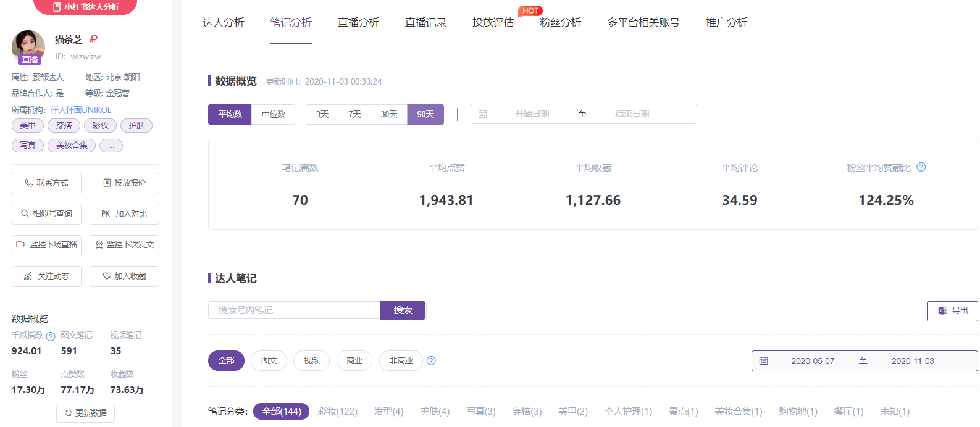Open the 结束日期 end date picker
This screenshot has width=980, height=427.
point(632,114)
